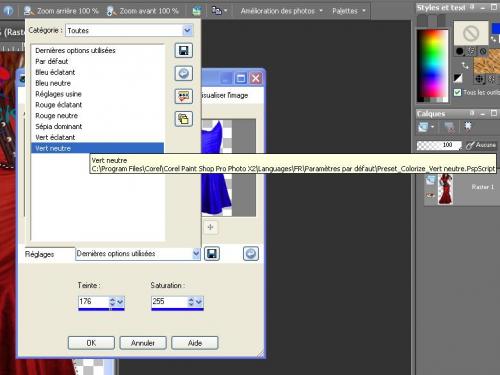The height and width of the screenshot is (375, 500).
Task: Click the save preset icon beside the preset list
Action: [x=184, y=51]
